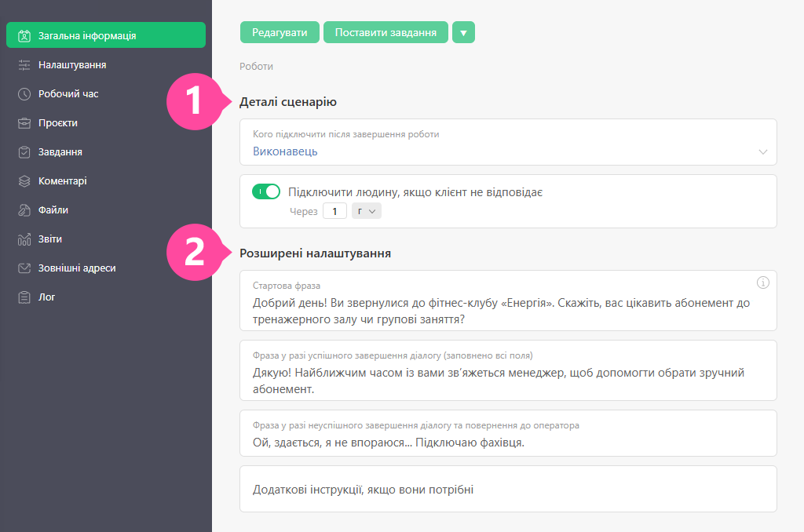This screenshot has width=804, height=532.
Task: Click the Звіти chart icon
Action: pos(24,239)
